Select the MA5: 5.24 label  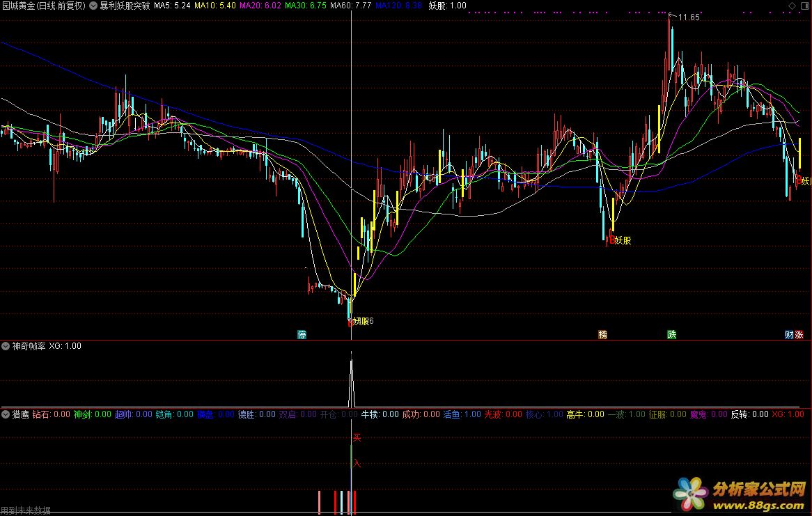[172, 6]
